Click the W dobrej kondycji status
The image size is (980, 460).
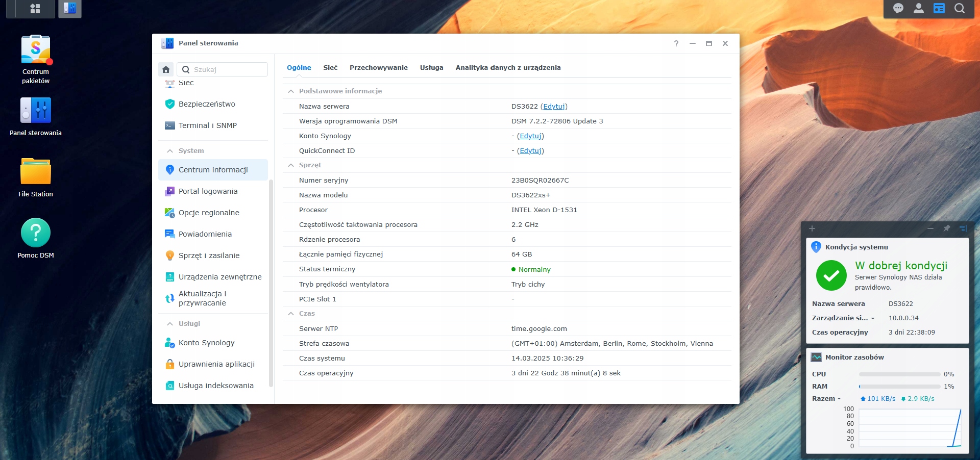click(x=901, y=266)
